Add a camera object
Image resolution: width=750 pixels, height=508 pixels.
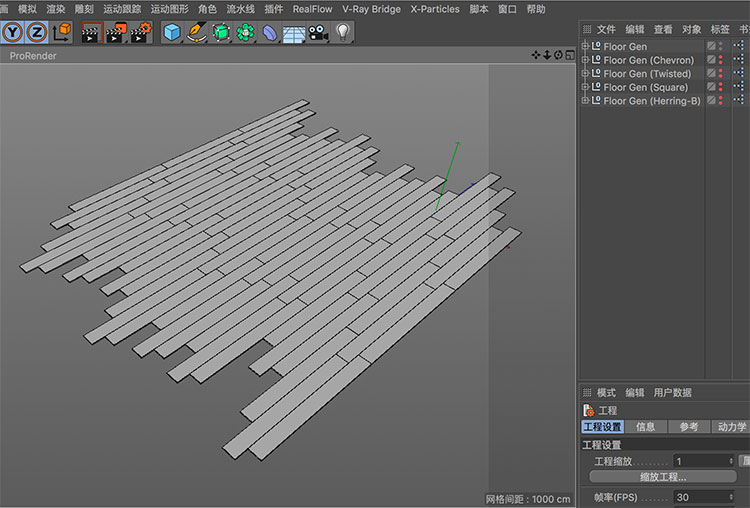[319, 33]
